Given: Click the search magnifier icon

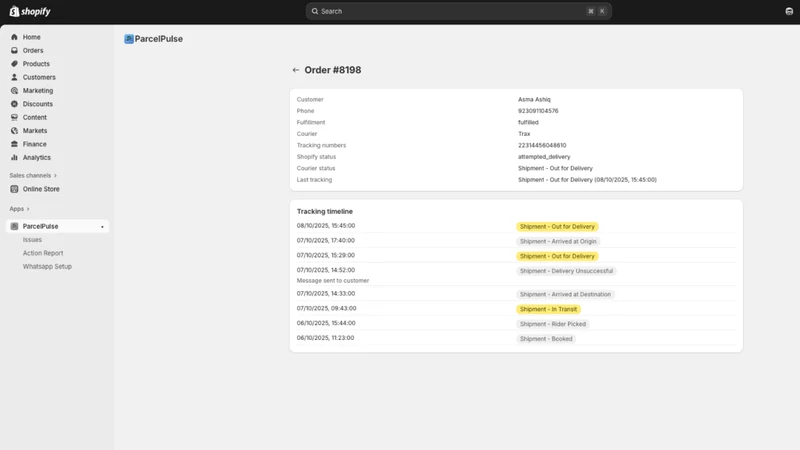Looking at the screenshot, I should click(315, 11).
